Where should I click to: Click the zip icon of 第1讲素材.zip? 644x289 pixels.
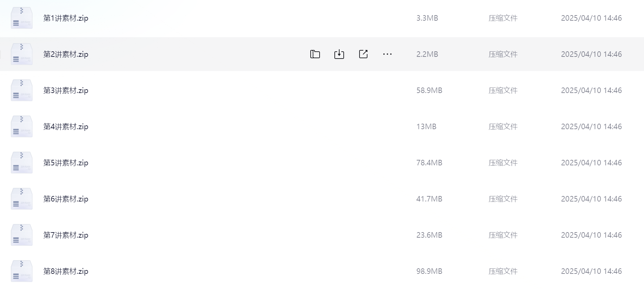coord(22,18)
